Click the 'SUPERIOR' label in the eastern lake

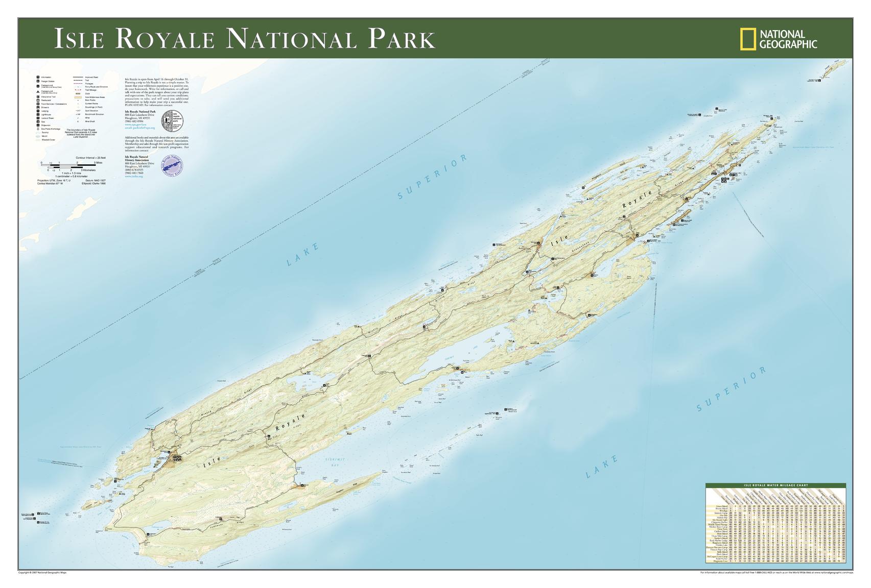732,389
